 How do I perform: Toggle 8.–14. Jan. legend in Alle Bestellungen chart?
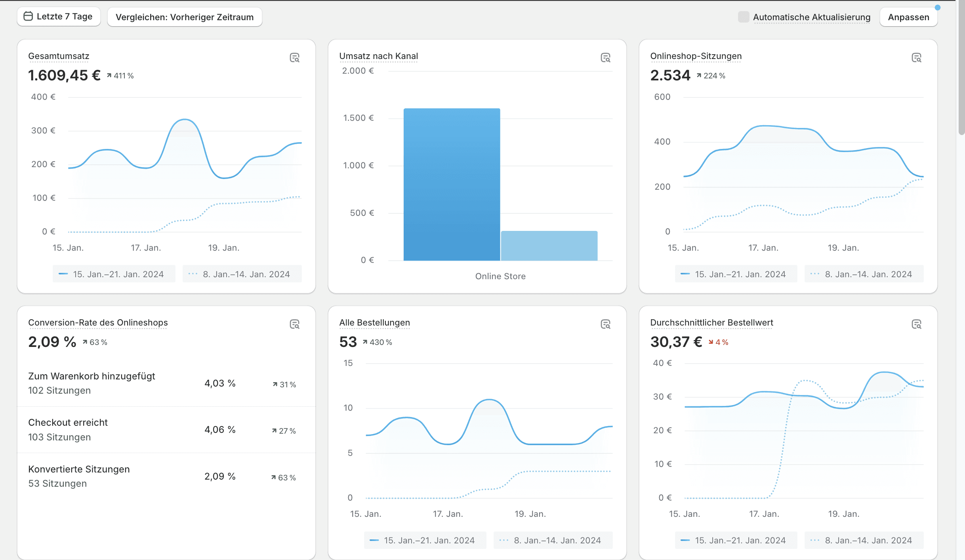pos(553,540)
